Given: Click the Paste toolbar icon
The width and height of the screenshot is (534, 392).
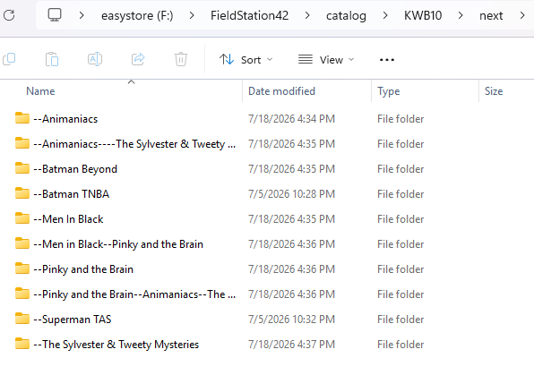Looking at the screenshot, I should [x=52, y=59].
